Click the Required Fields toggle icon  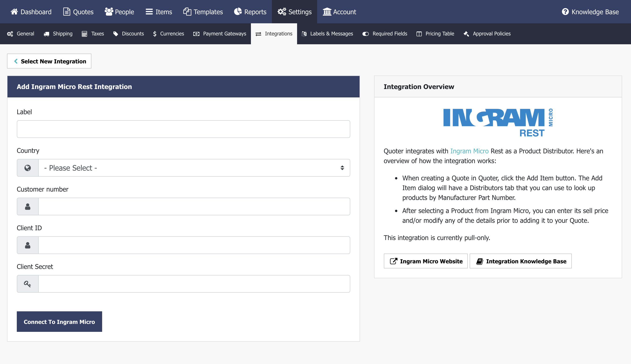tap(366, 34)
